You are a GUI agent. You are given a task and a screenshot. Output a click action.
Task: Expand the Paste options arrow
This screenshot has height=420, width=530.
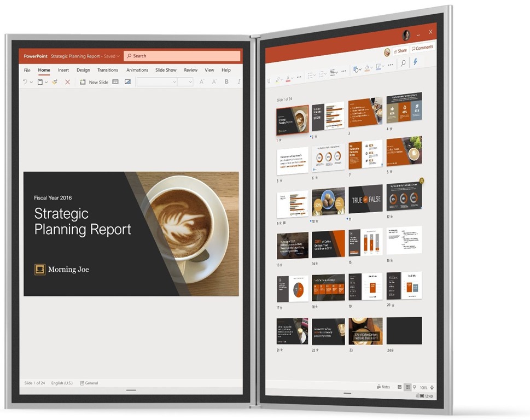point(46,82)
